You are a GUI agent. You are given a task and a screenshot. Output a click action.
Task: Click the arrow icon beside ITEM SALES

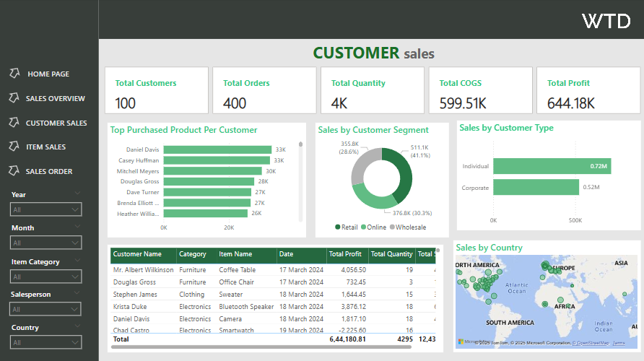14,147
